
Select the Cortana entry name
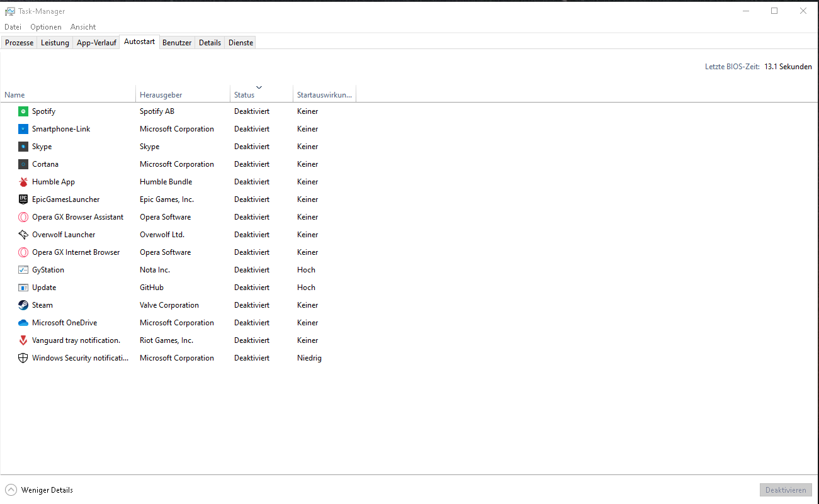pyautogui.click(x=45, y=164)
